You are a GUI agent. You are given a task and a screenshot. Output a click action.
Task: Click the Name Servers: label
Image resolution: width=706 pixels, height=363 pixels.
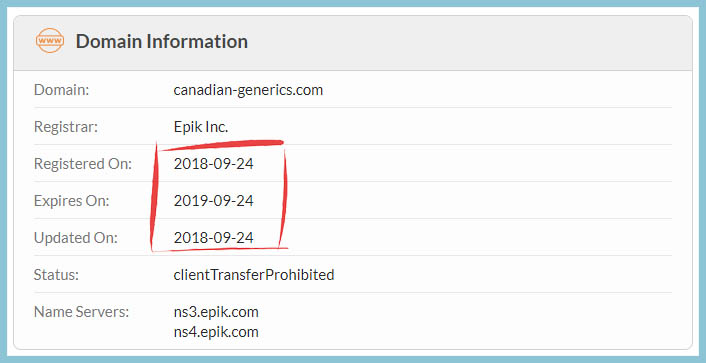tap(81, 312)
